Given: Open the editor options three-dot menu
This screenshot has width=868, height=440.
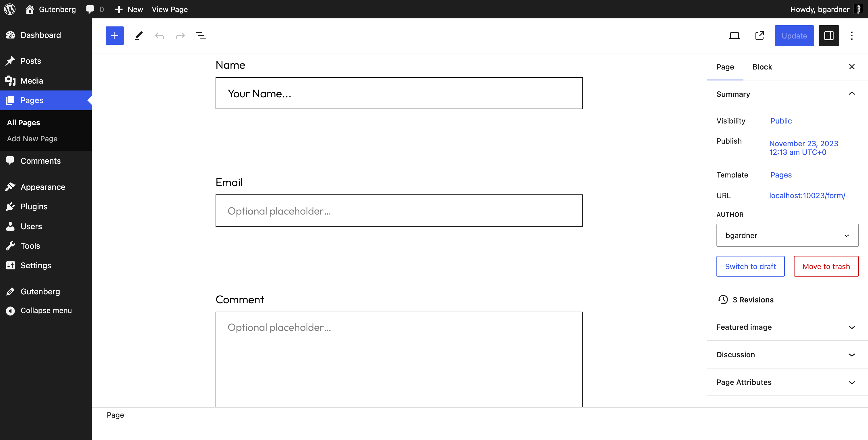Looking at the screenshot, I should (852, 35).
